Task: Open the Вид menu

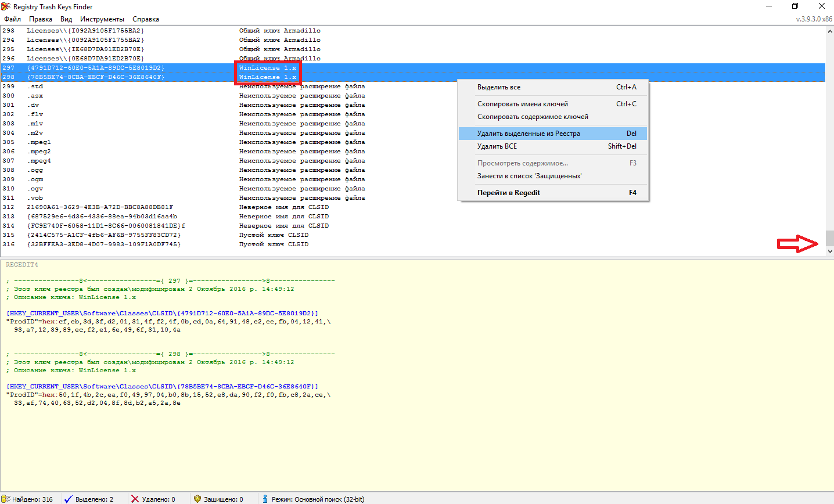Action: click(x=66, y=19)
